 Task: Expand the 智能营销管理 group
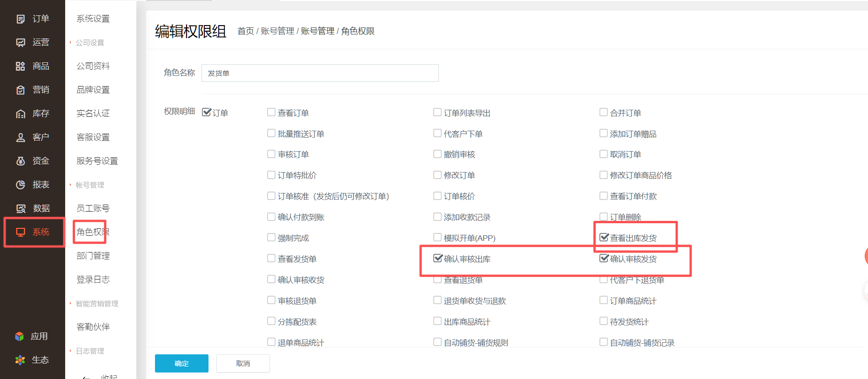point(97,304)
